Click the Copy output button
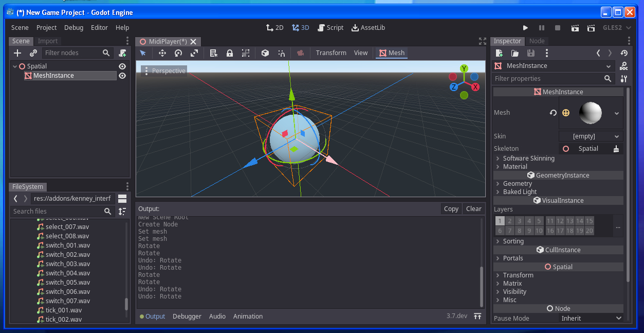644x333 pixels. pos(451,209)
